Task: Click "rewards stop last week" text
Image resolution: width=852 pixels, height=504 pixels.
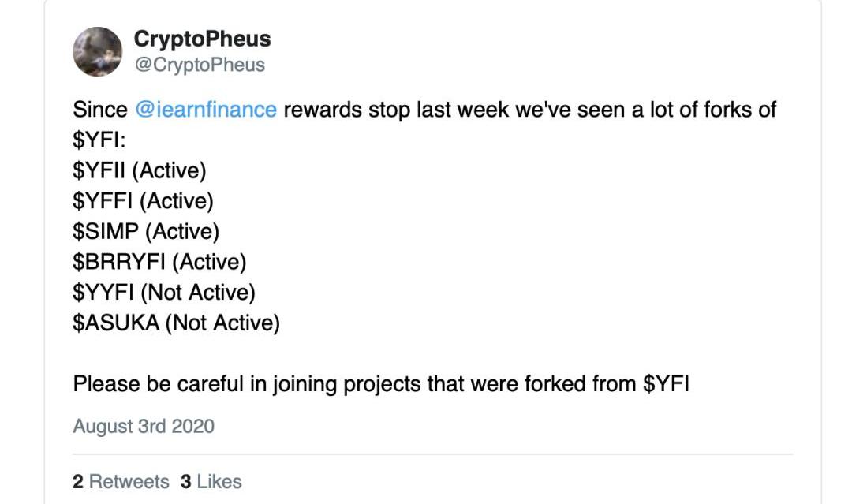Action: [x=396, y=109]
